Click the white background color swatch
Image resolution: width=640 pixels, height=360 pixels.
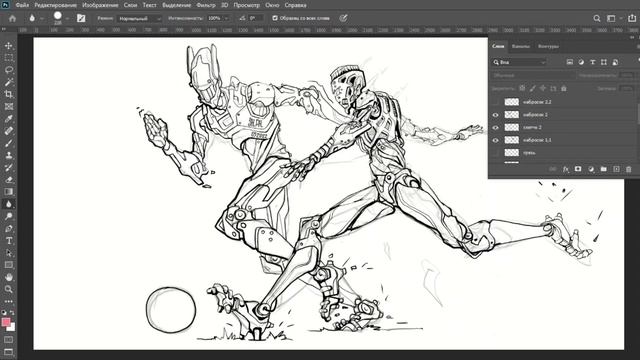(x=12, y=327)
